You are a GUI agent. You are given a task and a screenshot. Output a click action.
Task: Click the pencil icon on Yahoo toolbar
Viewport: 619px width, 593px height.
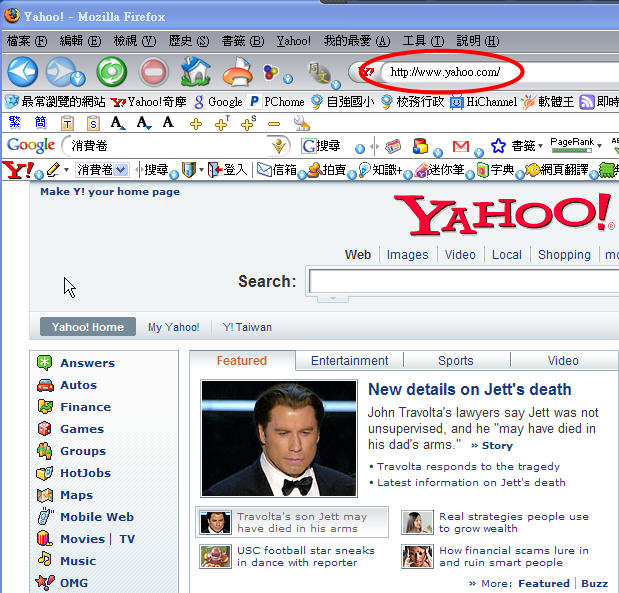(x=53, y=170)
